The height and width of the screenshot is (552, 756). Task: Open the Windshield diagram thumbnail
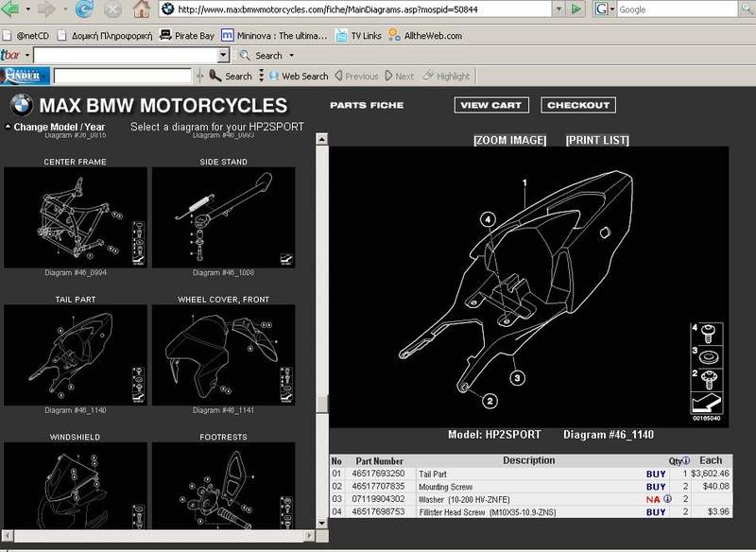[76, 486]
